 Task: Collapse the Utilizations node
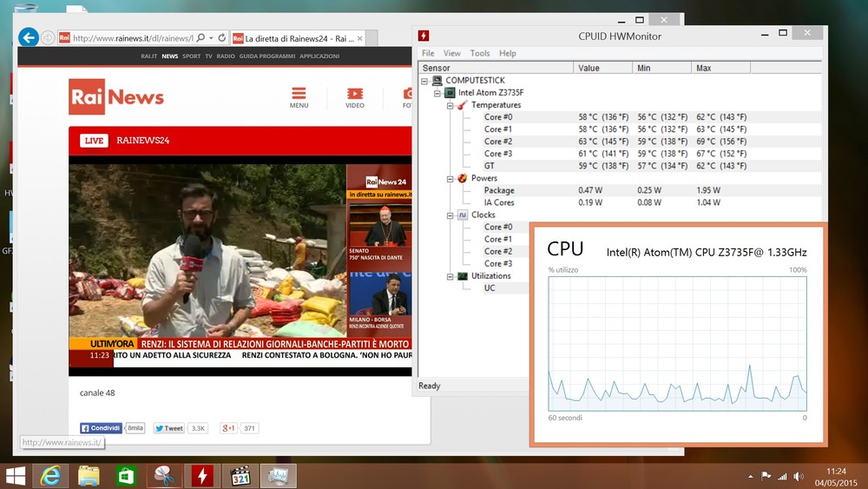[x=450, y=276]
